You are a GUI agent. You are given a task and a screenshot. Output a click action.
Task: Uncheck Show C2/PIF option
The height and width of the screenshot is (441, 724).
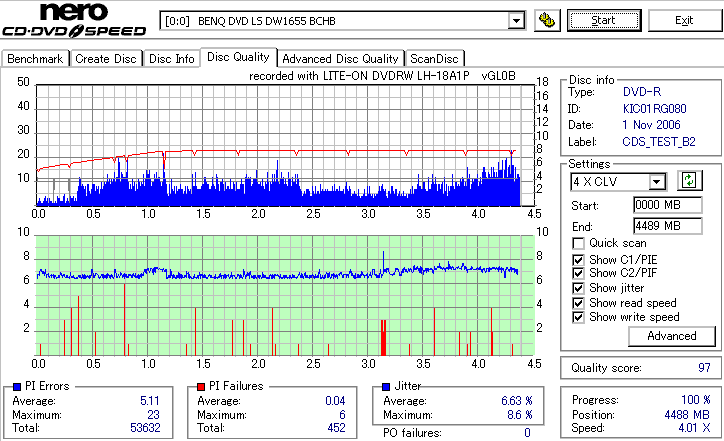pos(578,273)
